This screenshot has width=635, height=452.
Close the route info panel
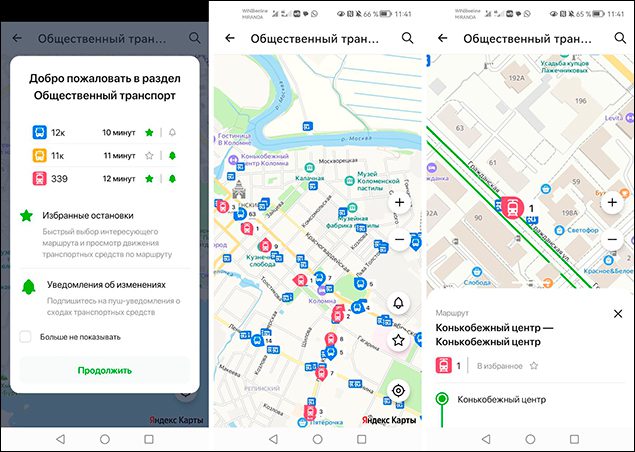[x=618, y=313]
